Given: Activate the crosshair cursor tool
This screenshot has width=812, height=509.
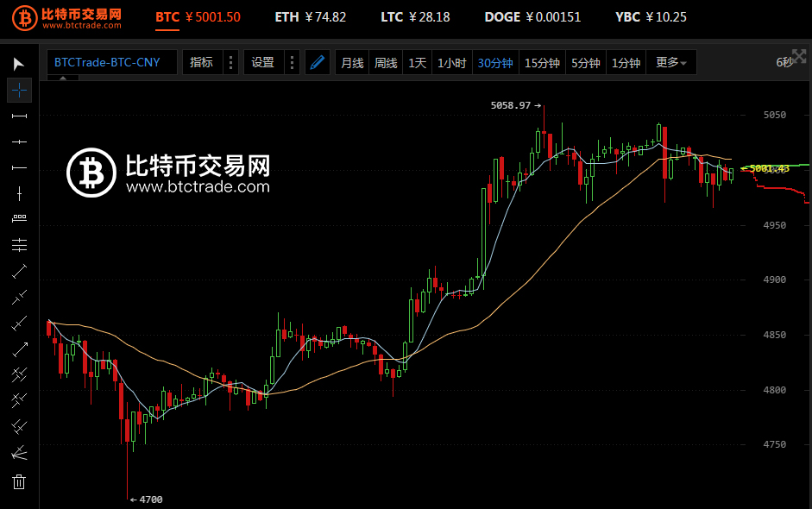Looking at the screenshot, I should pyautogui.click(x=19, y=90).
